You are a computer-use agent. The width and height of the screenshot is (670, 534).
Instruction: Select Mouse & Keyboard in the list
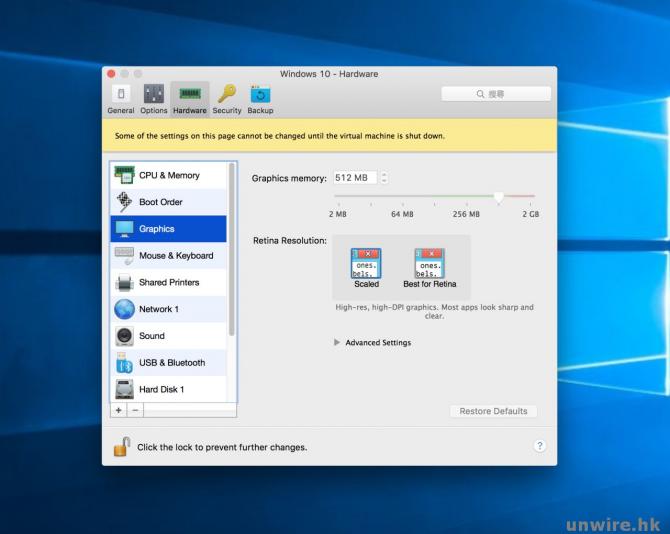[x=168, y=255]
